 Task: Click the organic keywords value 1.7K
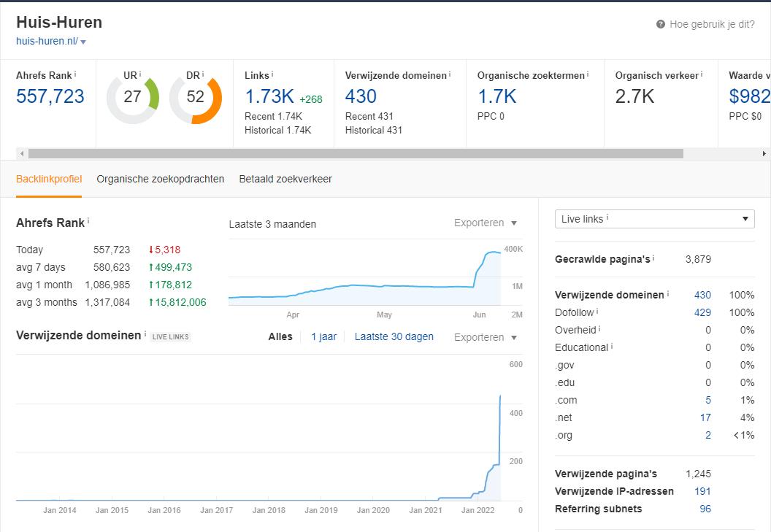point(497,96)
